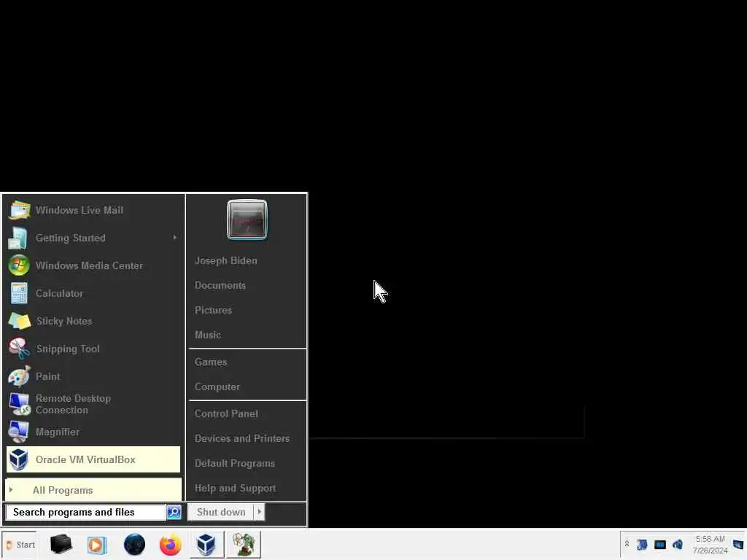Launch Windows Media Center icon
The image size is (747, 560).
click(x=19, y=265)
